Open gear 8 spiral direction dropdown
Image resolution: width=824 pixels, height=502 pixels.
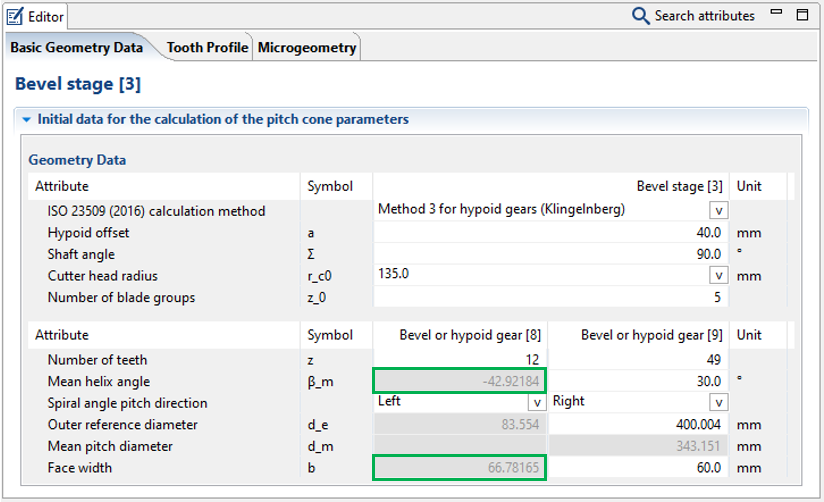537,402
